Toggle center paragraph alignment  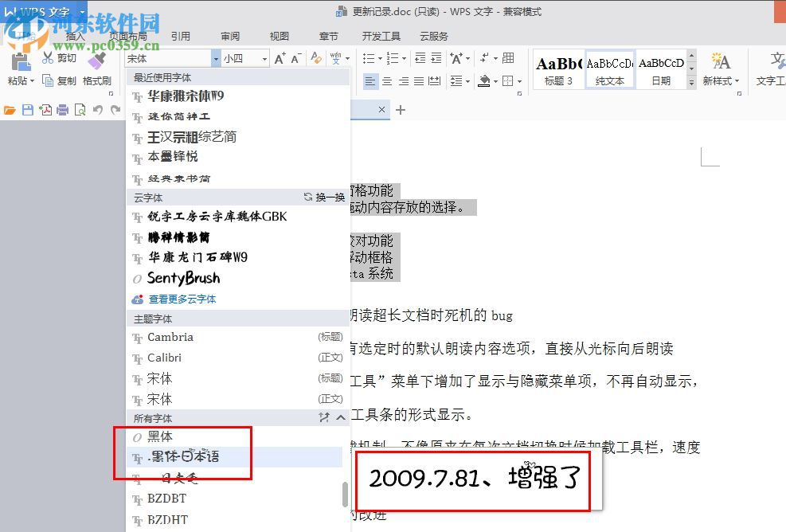pos(386,80)
